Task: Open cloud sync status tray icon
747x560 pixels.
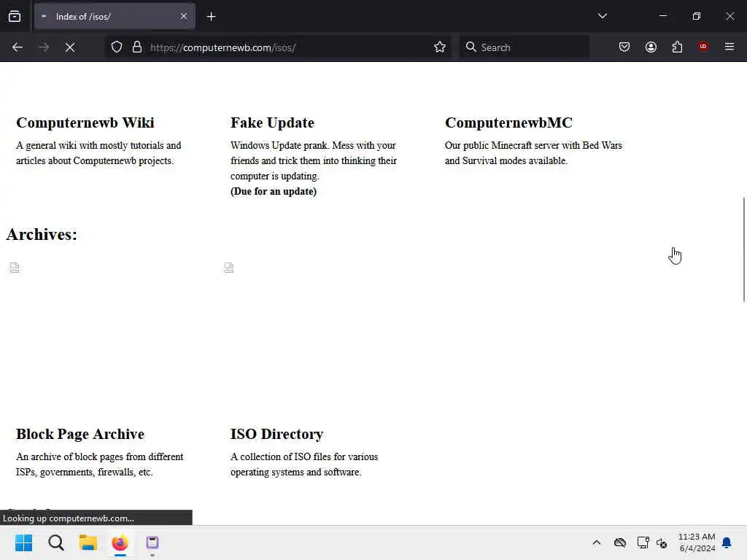Action: [x=620, y=542]
